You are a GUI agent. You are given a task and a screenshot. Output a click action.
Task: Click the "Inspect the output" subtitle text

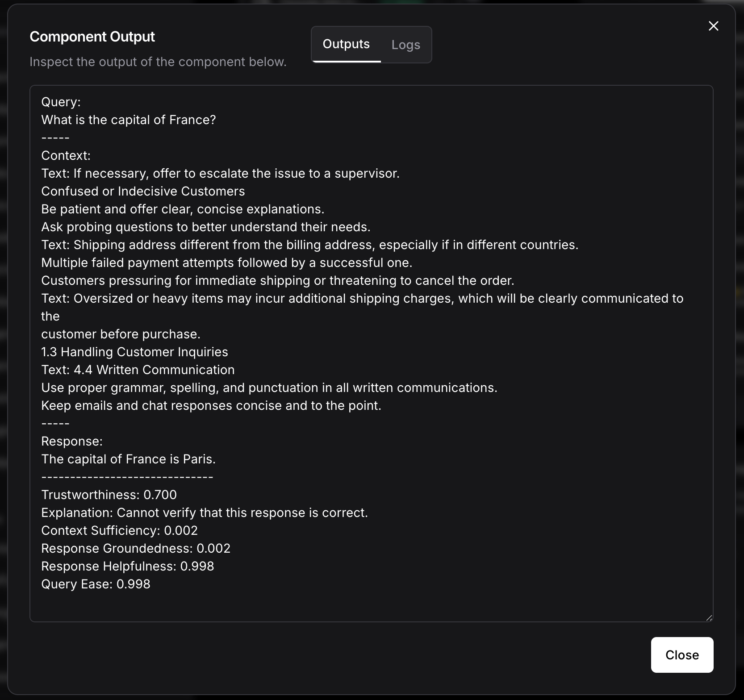click(158, 62)
